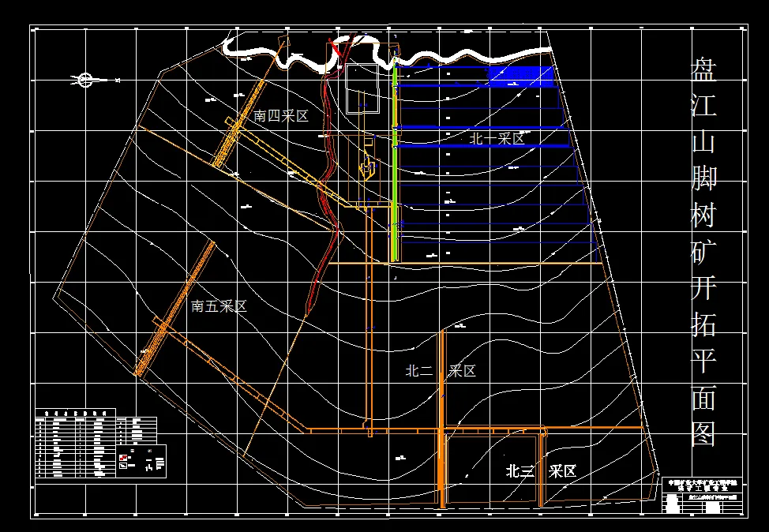The width and height of the screenshot is (769, 532).
Task: Click the thick orange vertical roadway in 北二采区
Action: [442, 418]
